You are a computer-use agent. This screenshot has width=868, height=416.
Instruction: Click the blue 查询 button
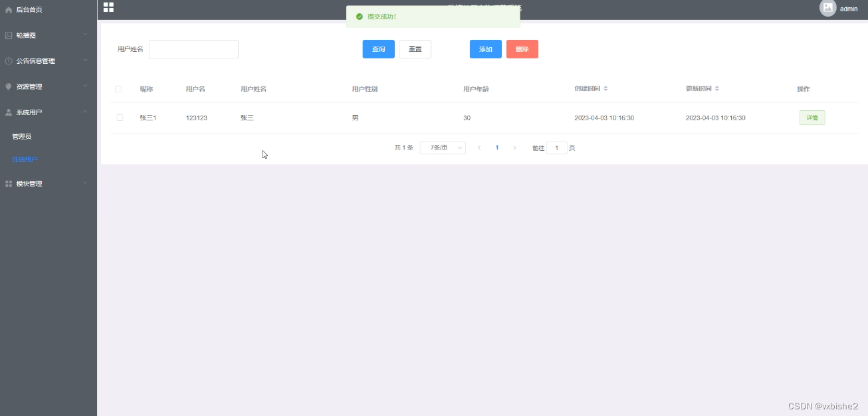click(x=379, y=49)
